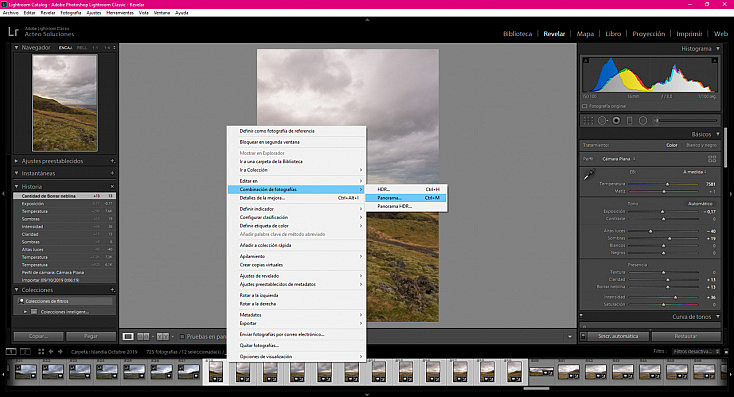
Task: Open Grid view icon in filmstrip bar
Action: click(41, 351)
